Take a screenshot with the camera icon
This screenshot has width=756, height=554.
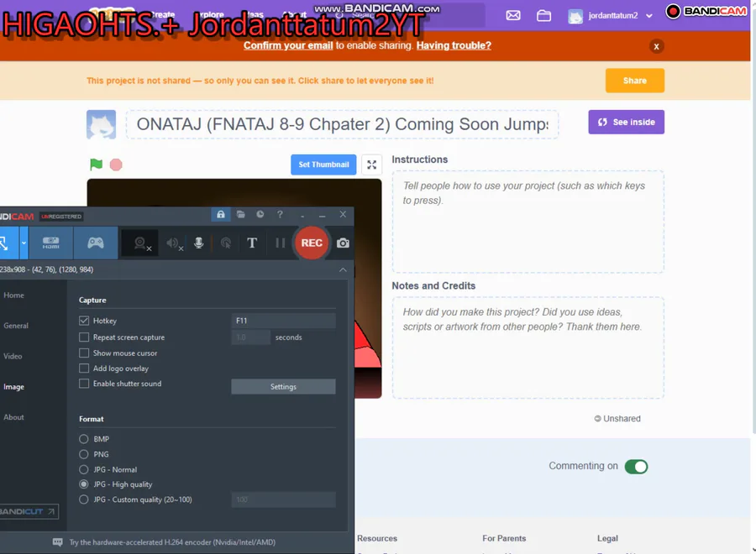coord(343,243)
